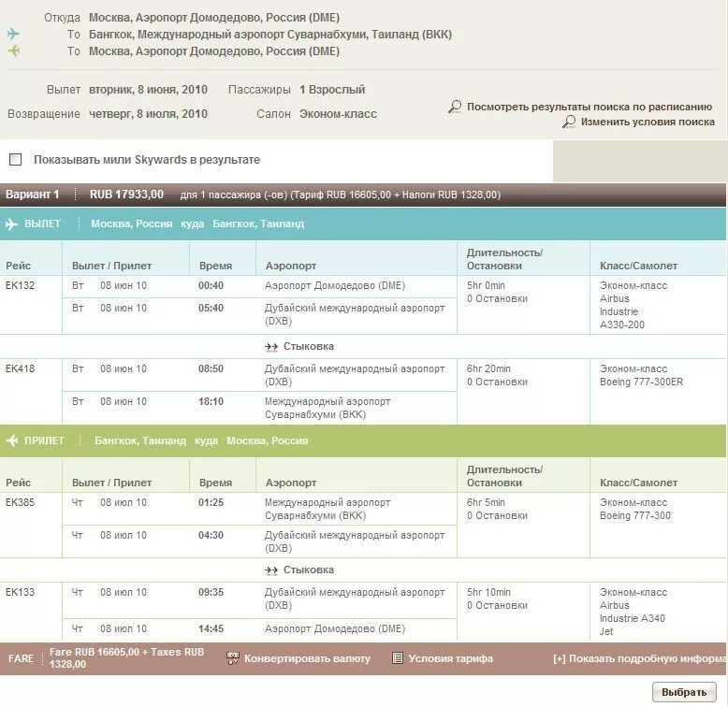Click Вариант 1 header label

click(x=32, y=195)
